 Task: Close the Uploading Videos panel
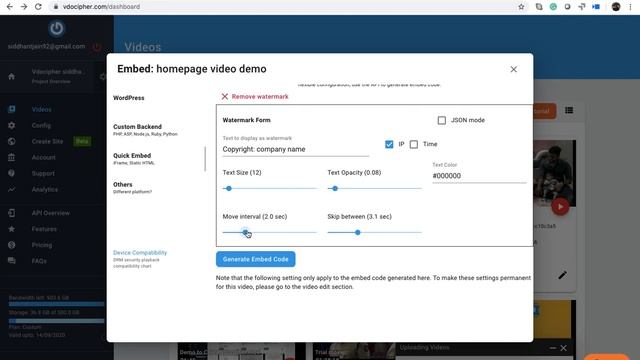pos(563,348)
